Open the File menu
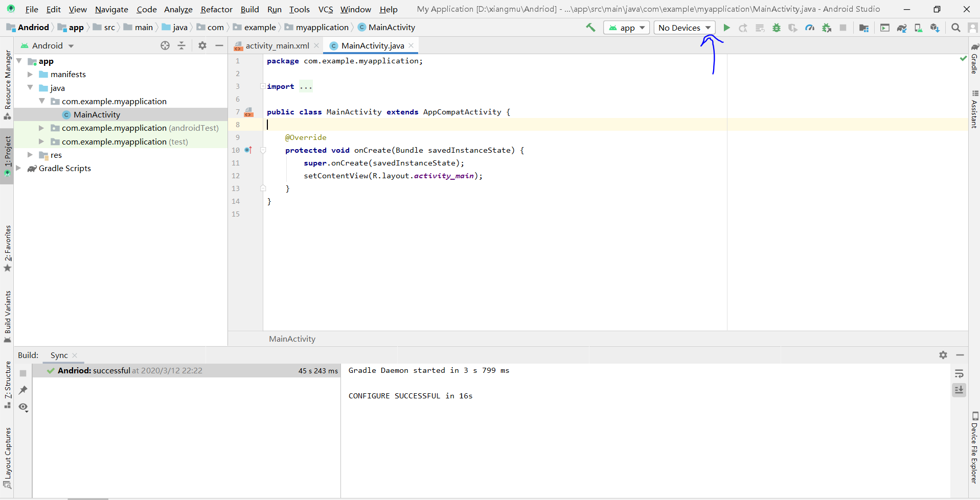The width and height of the screenshot is (980, 500). (32, 9)
